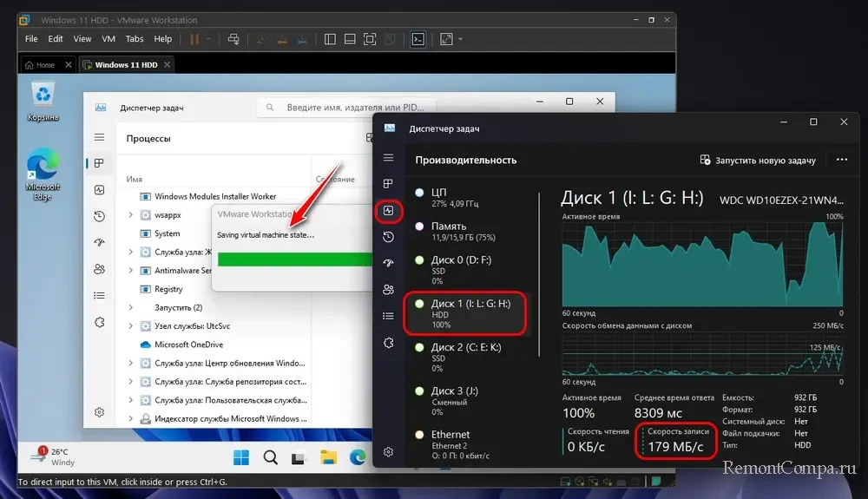
Task: Open Users icon in dark Task Manager sidebar
Action: (x=388, y=289)
